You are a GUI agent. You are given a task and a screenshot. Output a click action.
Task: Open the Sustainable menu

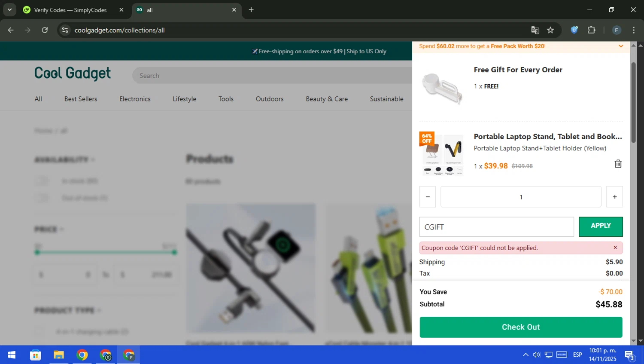386,99
